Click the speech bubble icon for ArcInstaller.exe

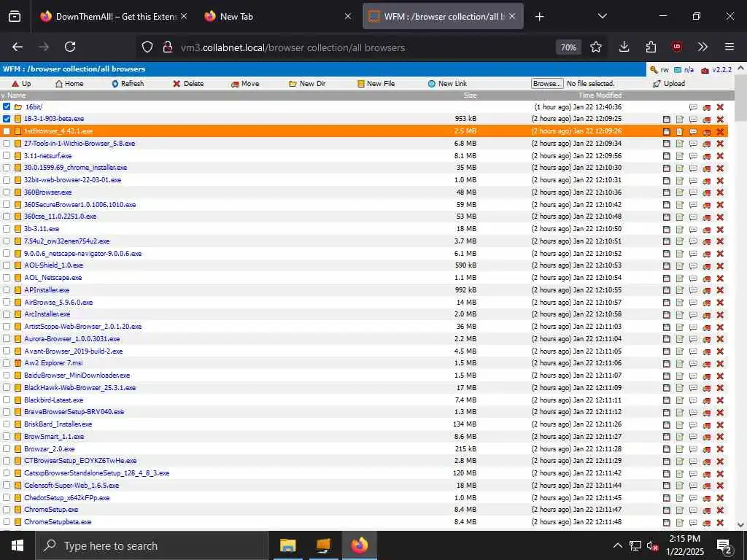693,314
